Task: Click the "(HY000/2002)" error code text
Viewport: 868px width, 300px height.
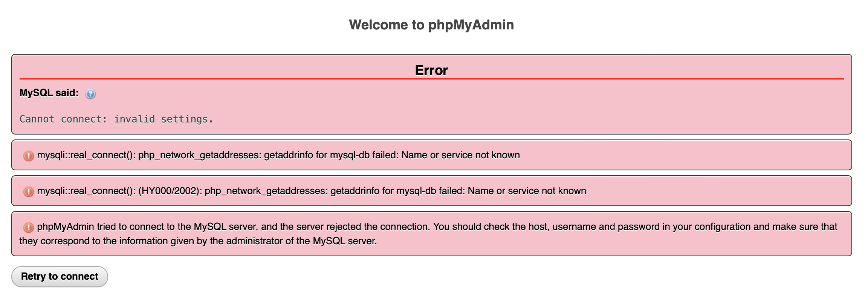Action: point(170,191)
